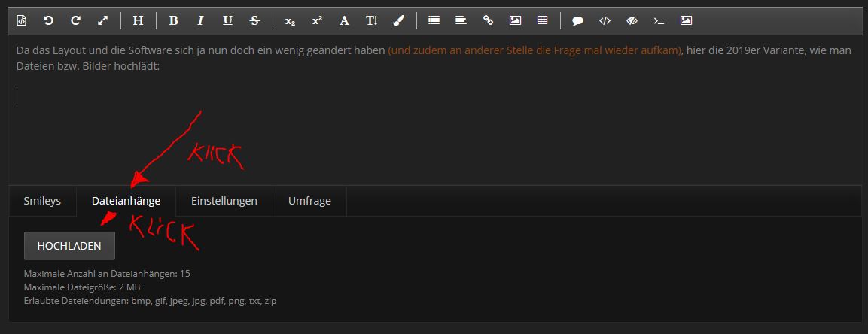Open the Umfrage tab
Viewport: 868px width, 334px height.
click(x=309, y=201)
